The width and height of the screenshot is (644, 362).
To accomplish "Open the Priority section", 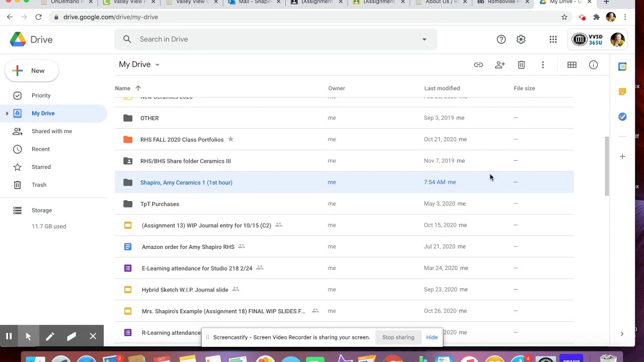I will click(x=41, y=96).
